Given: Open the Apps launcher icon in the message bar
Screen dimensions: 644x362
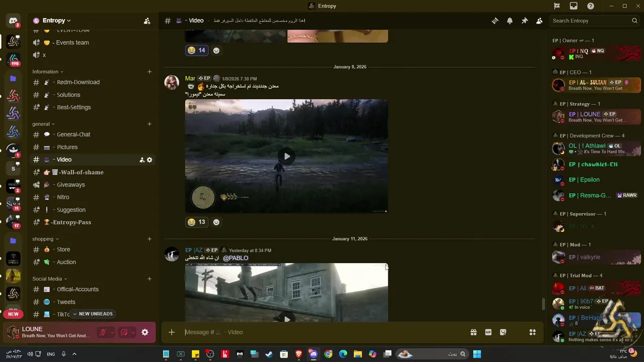Looking at the screenshot, I should pyautogui.click(x=532, y=332).
